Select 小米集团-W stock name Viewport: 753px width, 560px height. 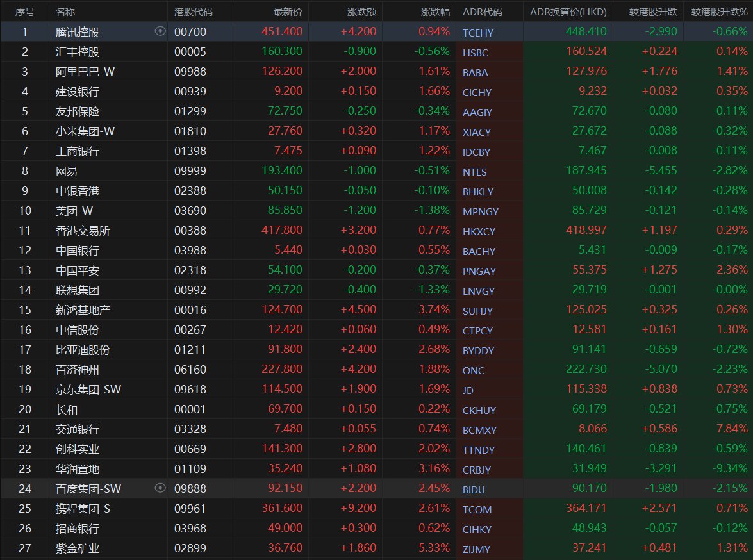(x=85, y=131)
